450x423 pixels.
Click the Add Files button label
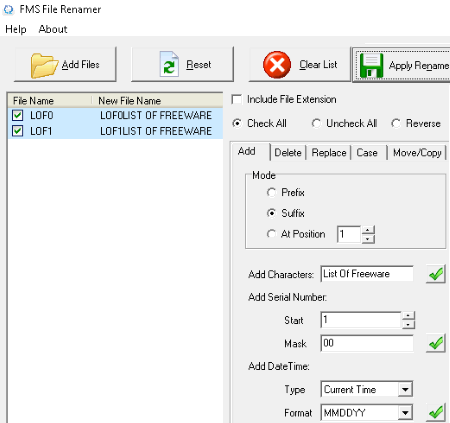(81, 64)
